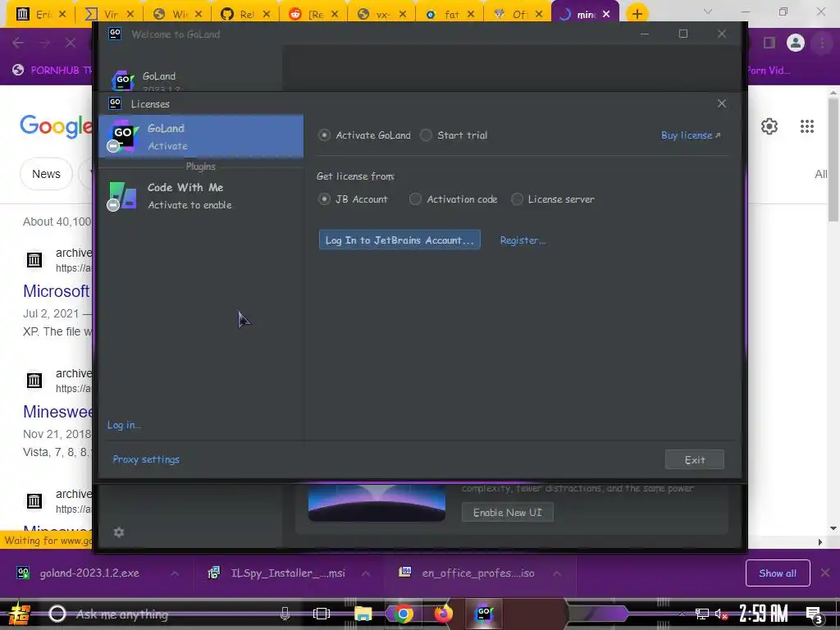Select the Activation code option
The image size is (840, 630).
pyautogui.click(x=453, y=199)
